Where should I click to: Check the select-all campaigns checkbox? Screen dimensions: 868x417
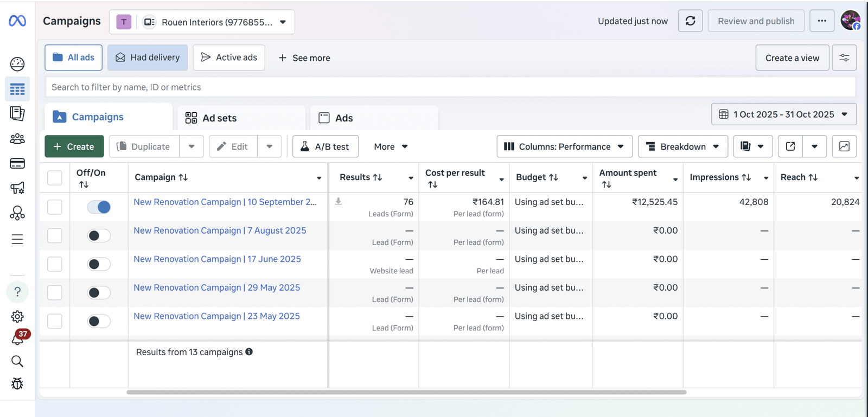click(x=55, y=178)
